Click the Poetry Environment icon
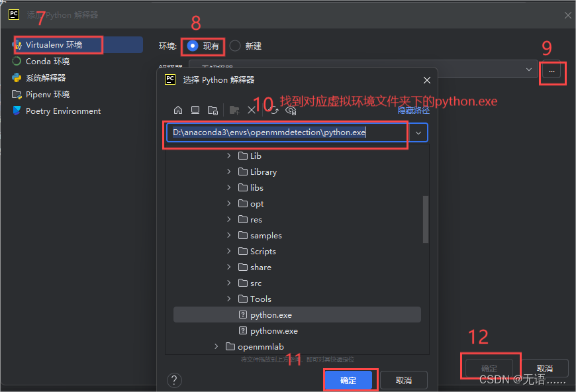The width and height of the screenshot is (576, 392). click(x=17, y=111)
